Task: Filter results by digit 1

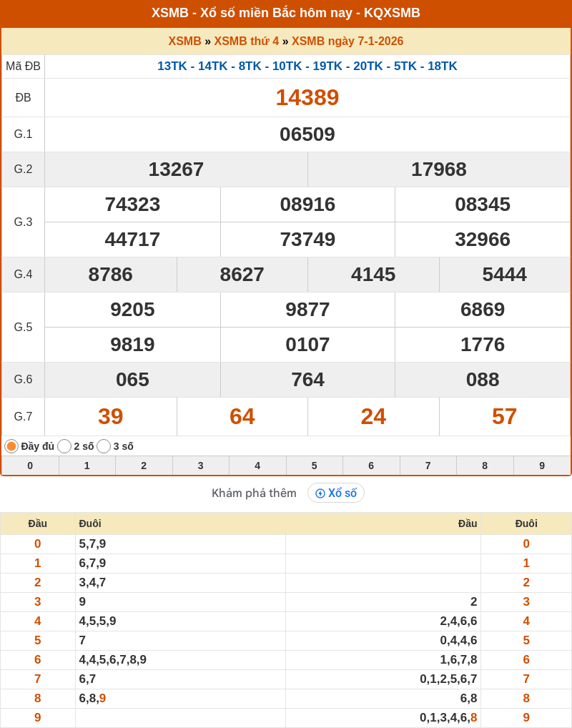Action: [87, 466]
